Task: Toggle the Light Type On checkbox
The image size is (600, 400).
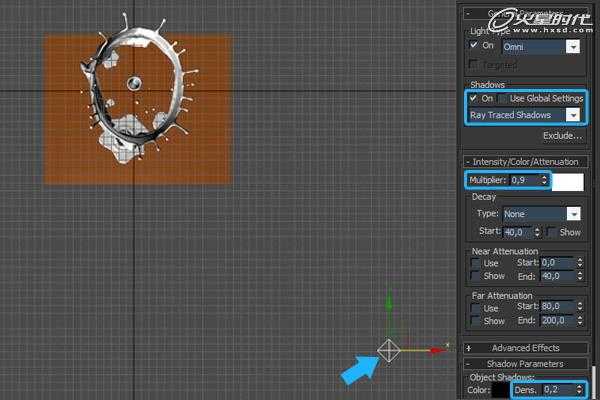Action: [474, 45]
